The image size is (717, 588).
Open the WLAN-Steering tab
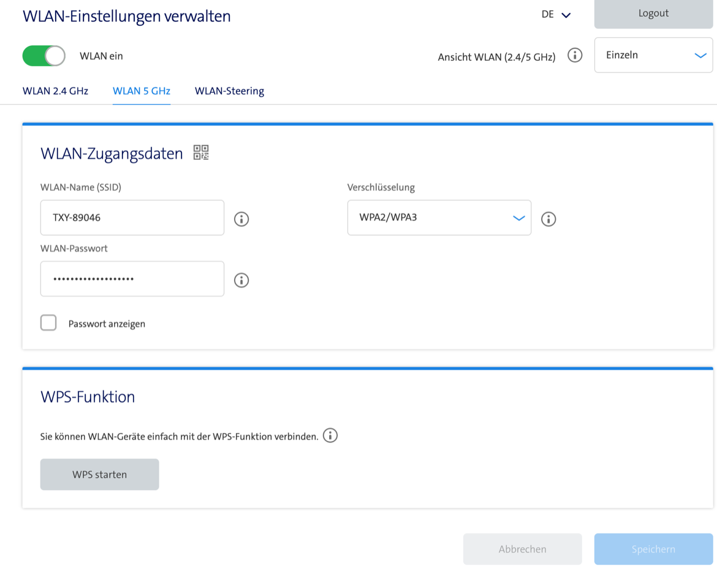229,91
